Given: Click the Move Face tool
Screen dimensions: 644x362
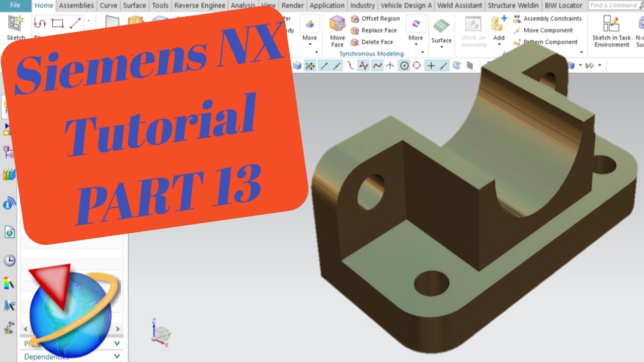Looking at the screenshot, I should [337, 32].
